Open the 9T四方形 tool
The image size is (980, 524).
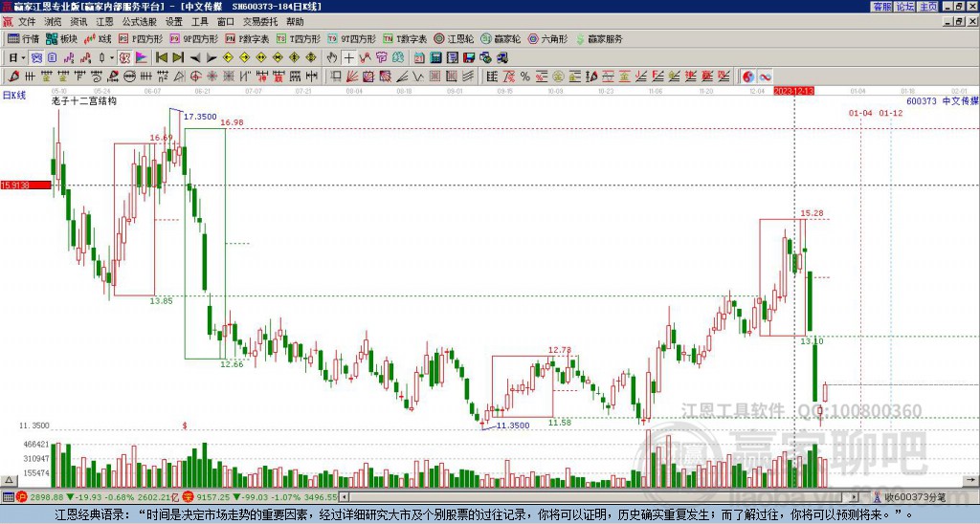click(x=351, y=38)
